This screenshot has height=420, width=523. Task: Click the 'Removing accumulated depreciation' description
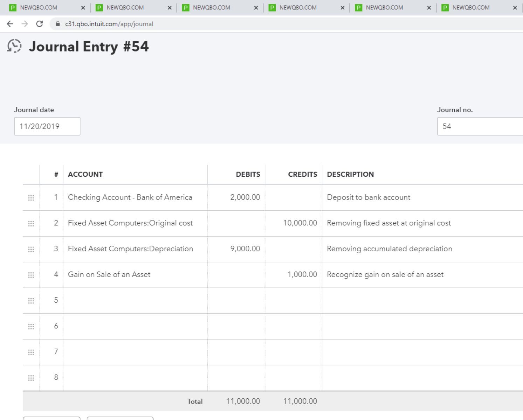click(x=389, y=249)
